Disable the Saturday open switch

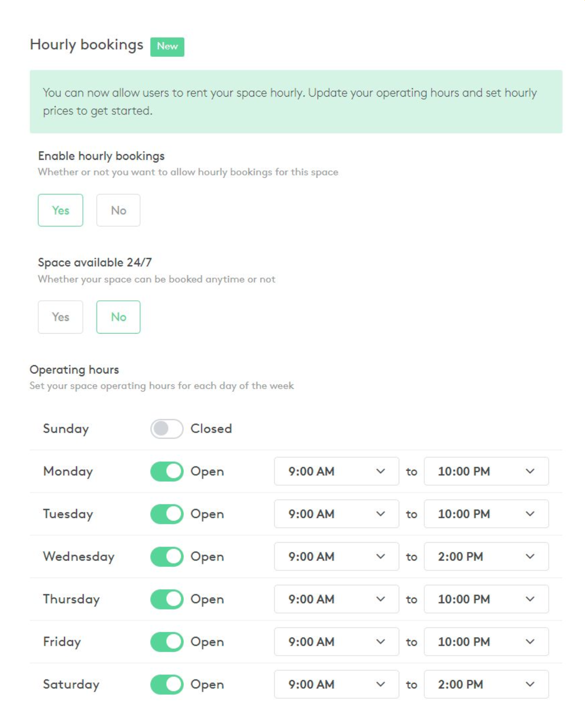pyautogui.click(x=167, y=684)
